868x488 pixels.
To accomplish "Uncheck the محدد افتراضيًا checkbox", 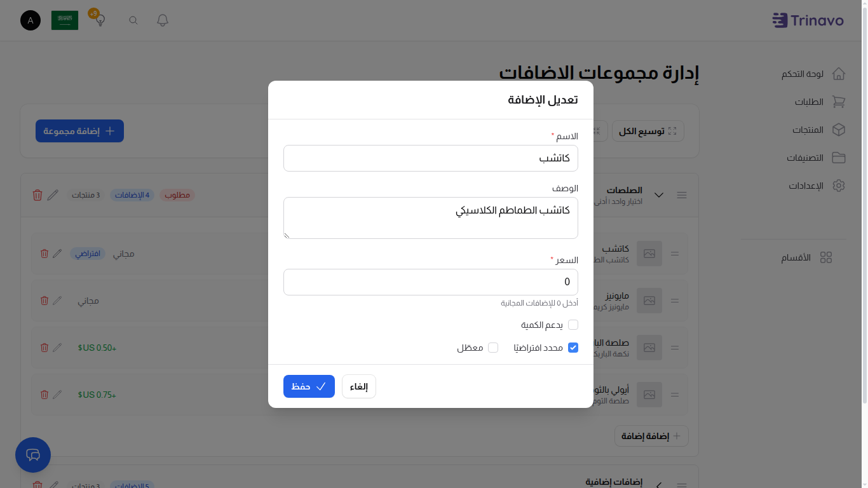I will [573, 348].
